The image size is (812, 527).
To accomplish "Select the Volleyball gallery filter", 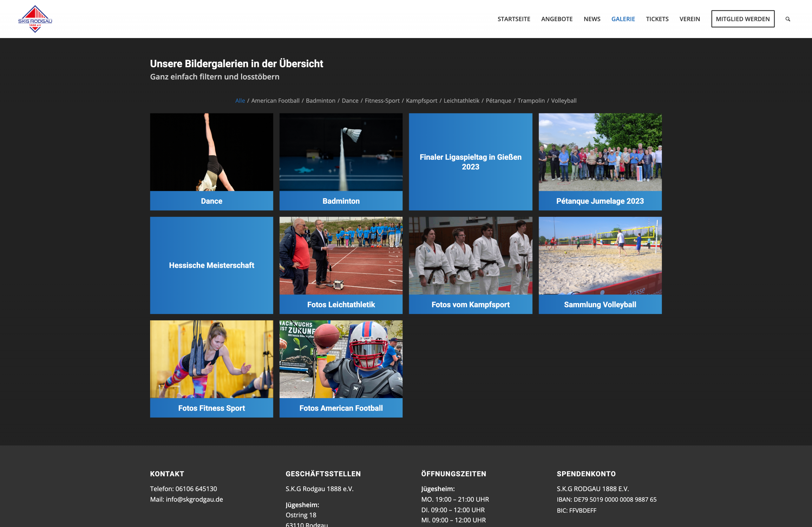I will coord(563,100).
